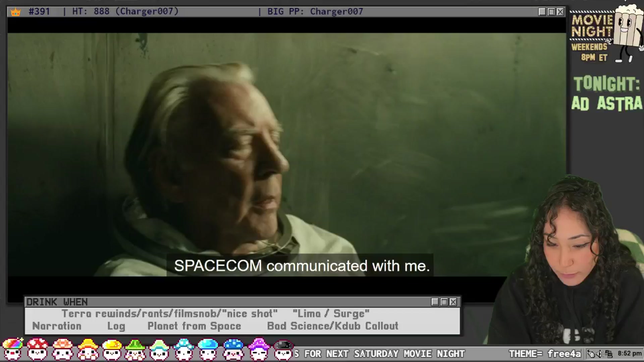Click the scrolling 'NEXT SATURDAY MOVIE NIGHT' ticker
Image resolution: width=644 pixels, height=362 pixels.
click(x=380, y=354)
